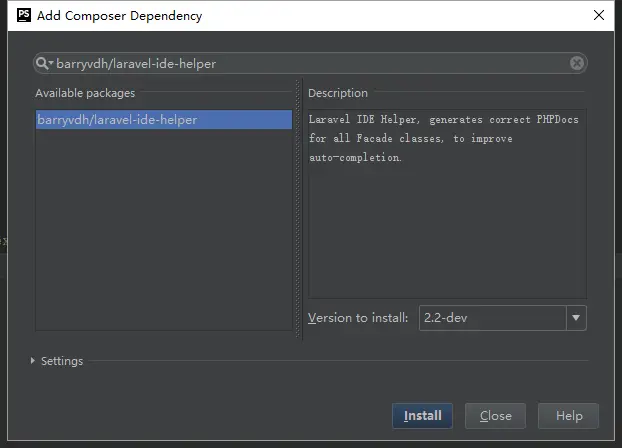Open Help for this dialog
This screenshot has width=622, height=448.
pos(568,415)
